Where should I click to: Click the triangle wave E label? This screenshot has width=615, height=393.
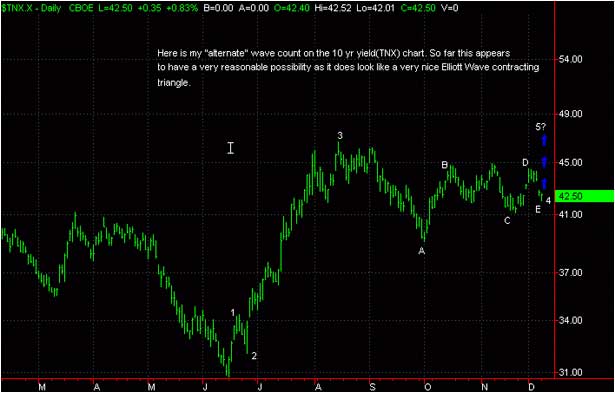(538, 209)
